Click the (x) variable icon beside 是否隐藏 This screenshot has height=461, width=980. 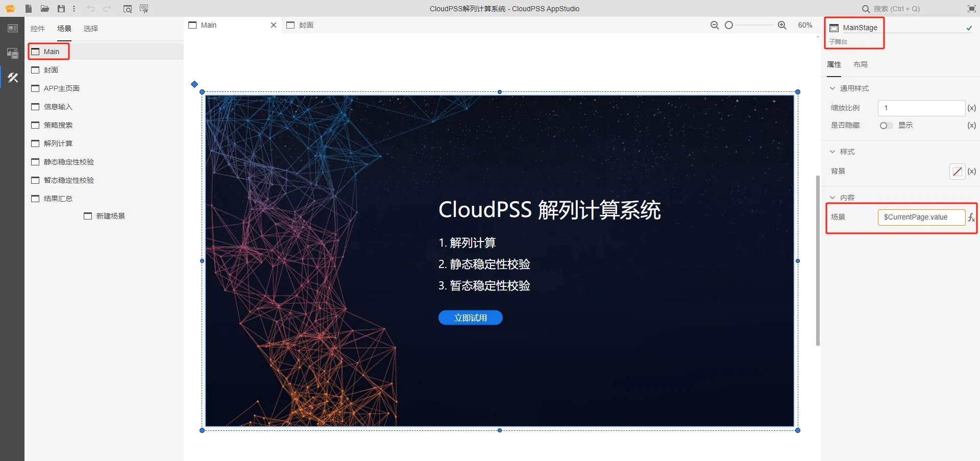coord(972,125)
